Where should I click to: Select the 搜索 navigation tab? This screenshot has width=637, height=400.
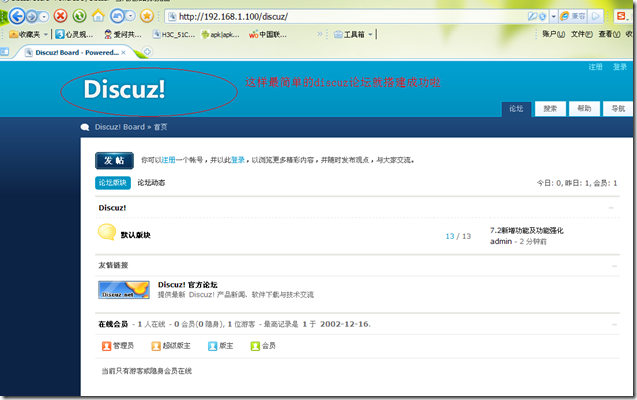click(550, 108)
